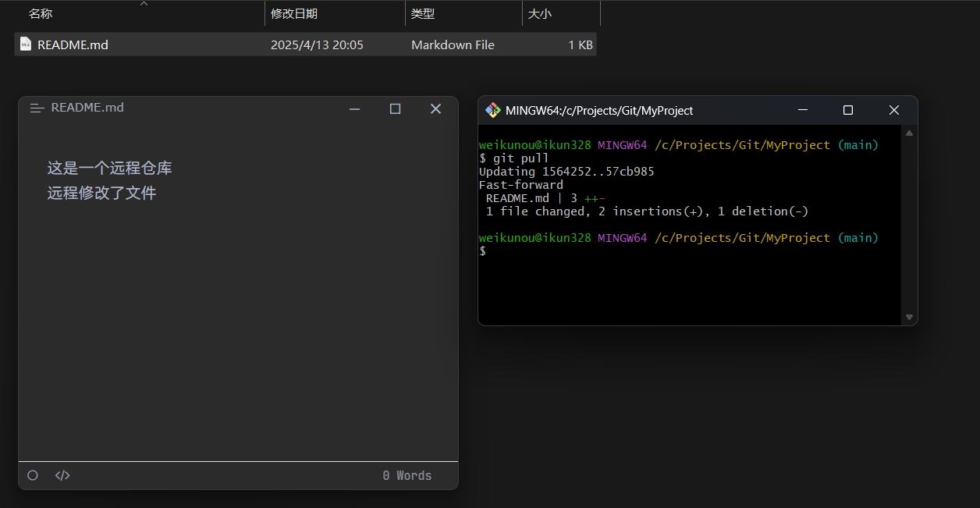Click the MINGW64:/c/Projects/Git/MyProject window title
The width and height of the screenshot is (980, 508).
click(x=599, y=110)
